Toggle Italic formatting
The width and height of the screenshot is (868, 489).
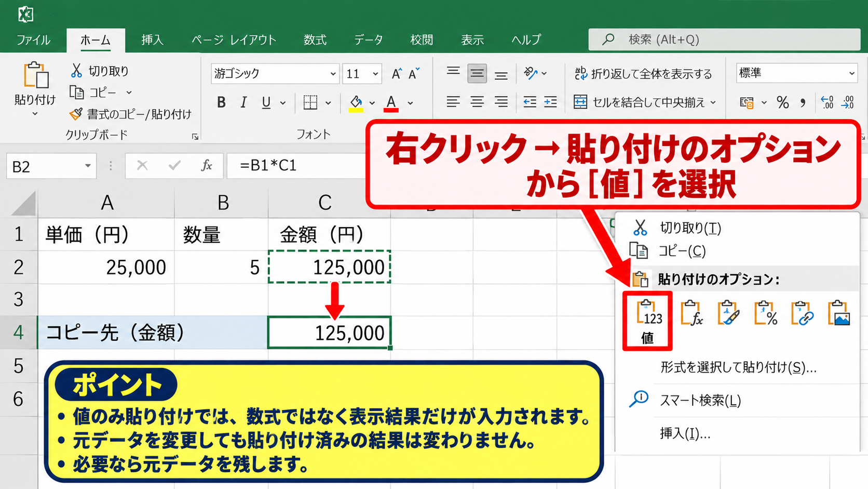[243, 102]
